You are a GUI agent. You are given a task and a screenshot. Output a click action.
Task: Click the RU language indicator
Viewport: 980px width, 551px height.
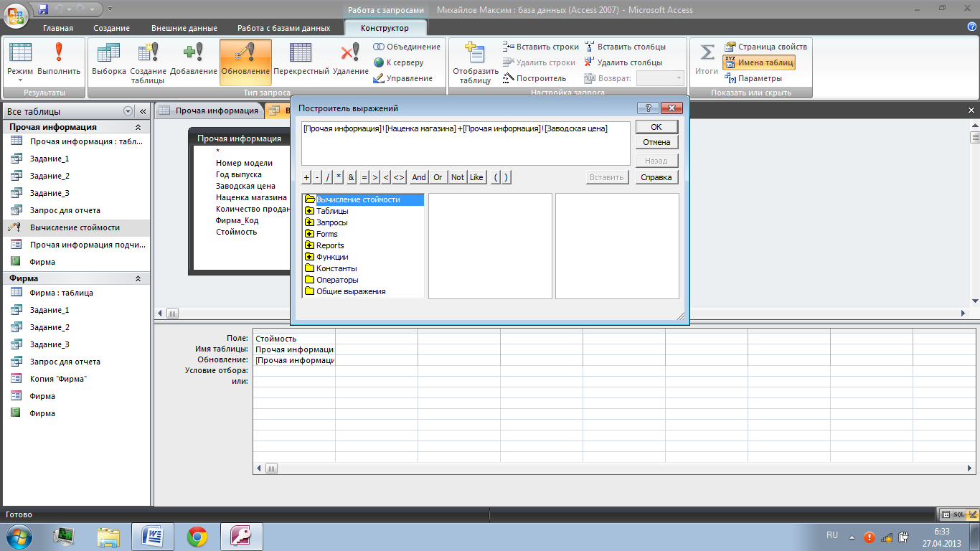coord(832,535)
